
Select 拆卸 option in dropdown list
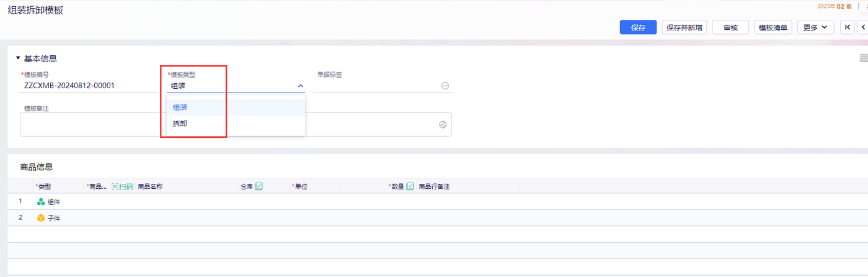236,124
